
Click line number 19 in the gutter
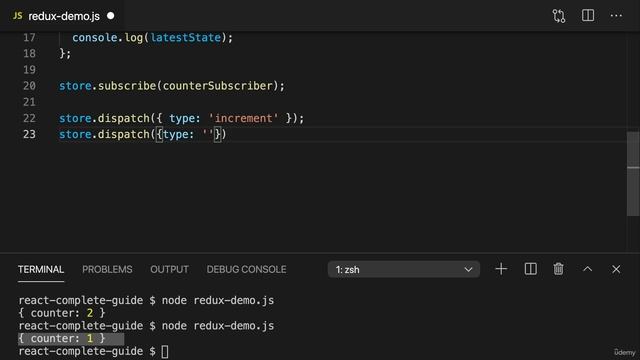(x=29, y=70)
